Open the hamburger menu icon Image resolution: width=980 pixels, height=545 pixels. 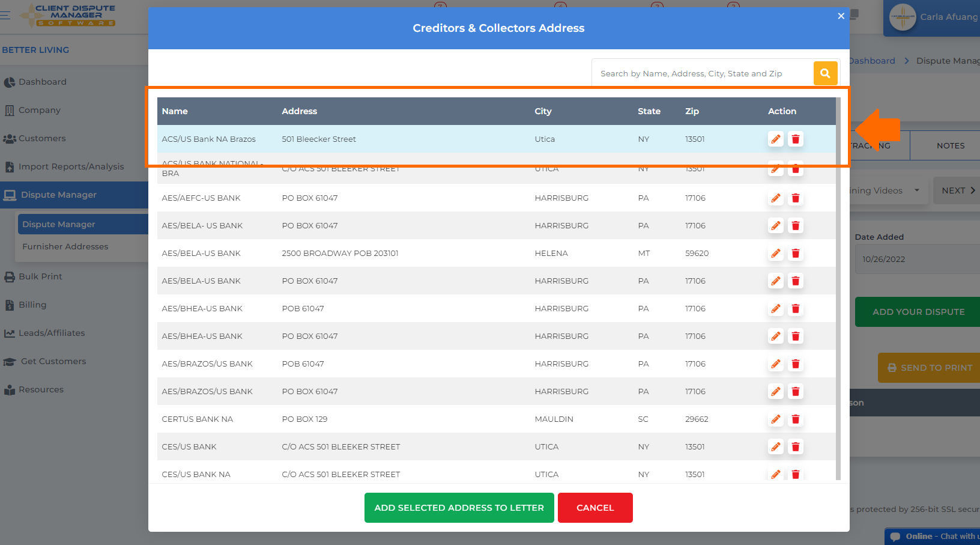coord(5,15)
